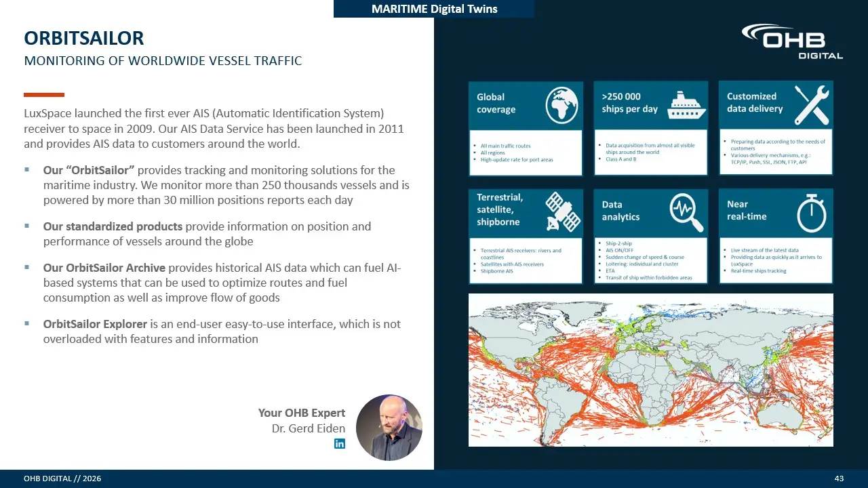Click the "LuxSpace launched the first ever AIS" paragraph
The height and width of the screenshot is (488, 868).
(x=214, y=128)
